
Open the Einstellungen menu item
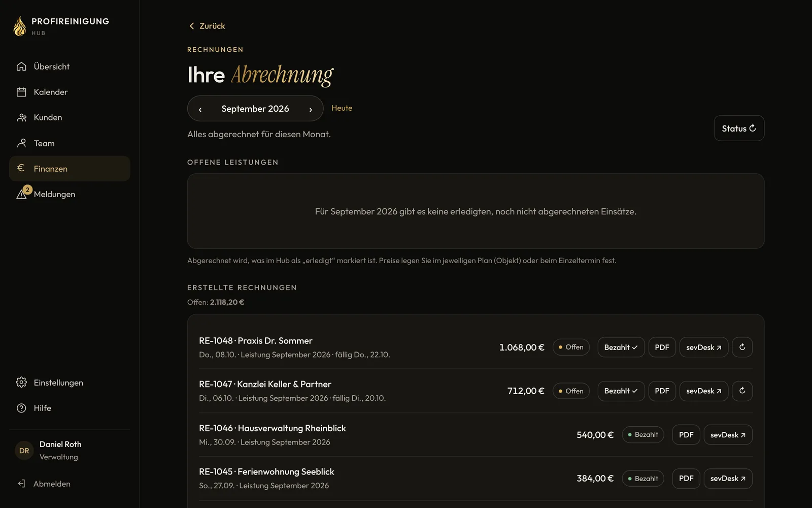[x=70, y=383]
